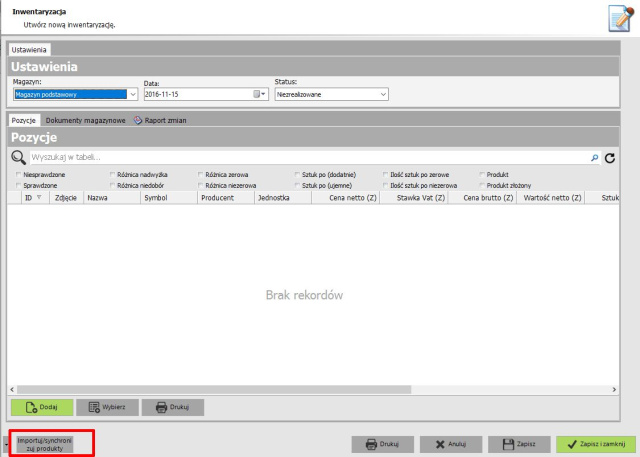
Task: Cancel with the Anuluj button
Action: tap(451, 444)
